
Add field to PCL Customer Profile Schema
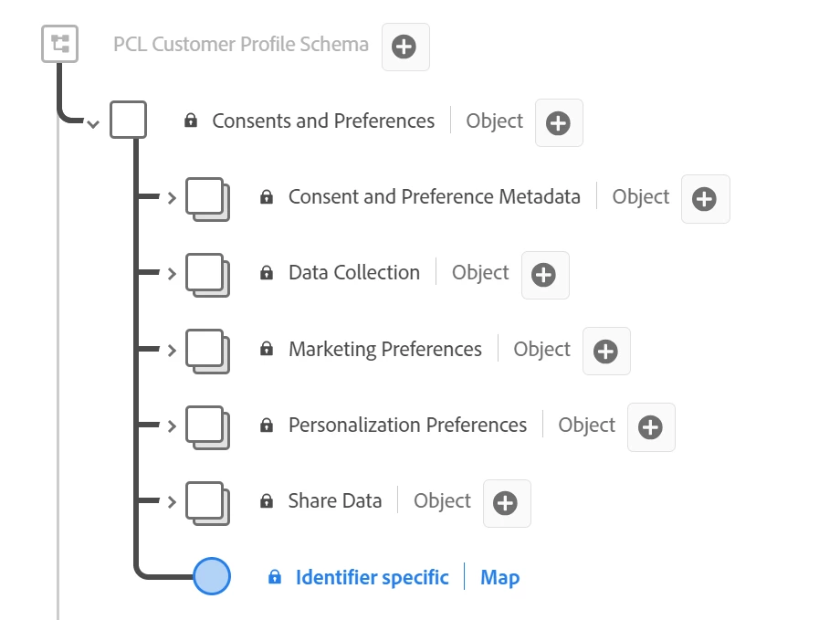coord(404,47)
